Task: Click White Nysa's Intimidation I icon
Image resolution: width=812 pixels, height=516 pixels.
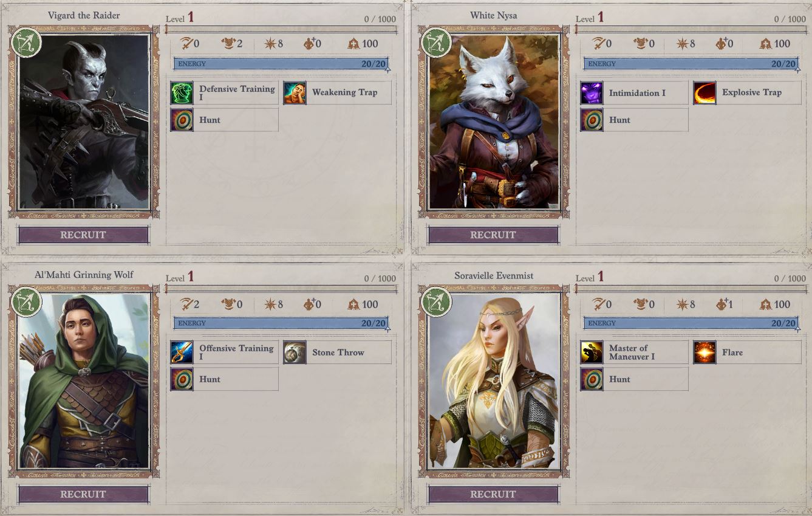Action: 592,93
